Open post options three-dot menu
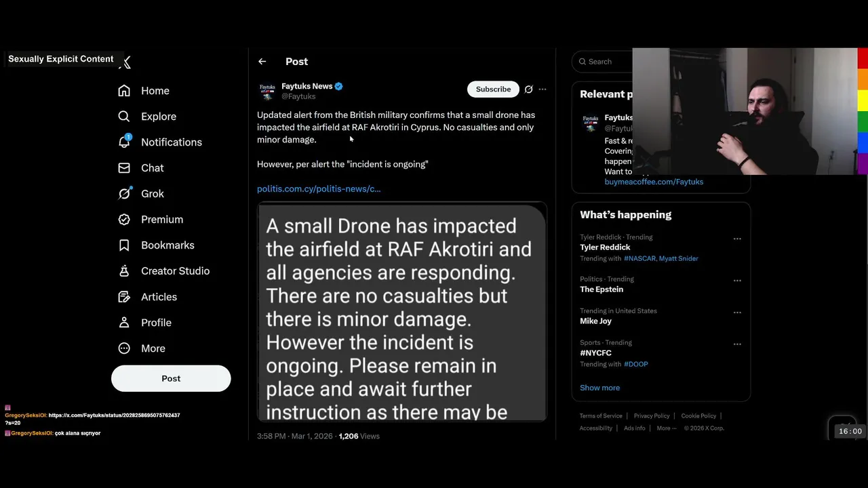 (542, 89)
